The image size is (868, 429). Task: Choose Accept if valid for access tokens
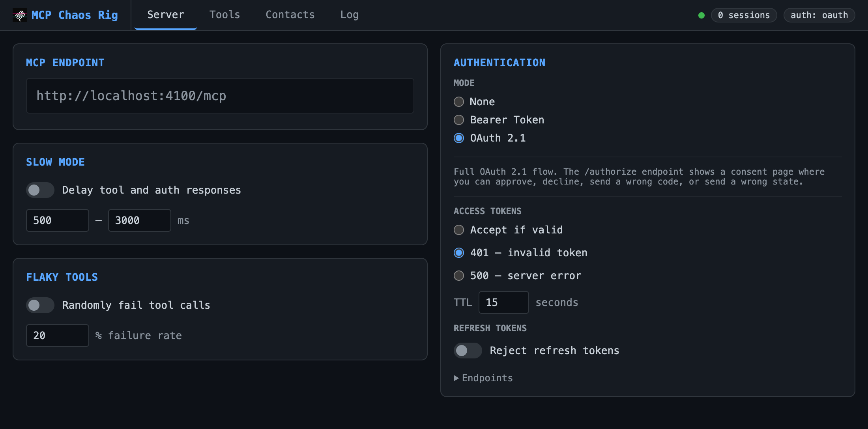458,230
